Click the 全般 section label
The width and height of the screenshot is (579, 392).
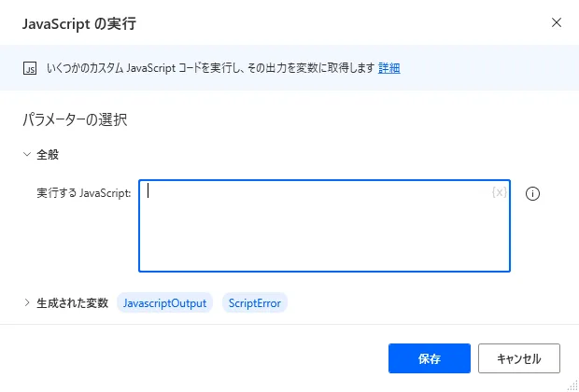pyautogui.click(x=49, y=154)
